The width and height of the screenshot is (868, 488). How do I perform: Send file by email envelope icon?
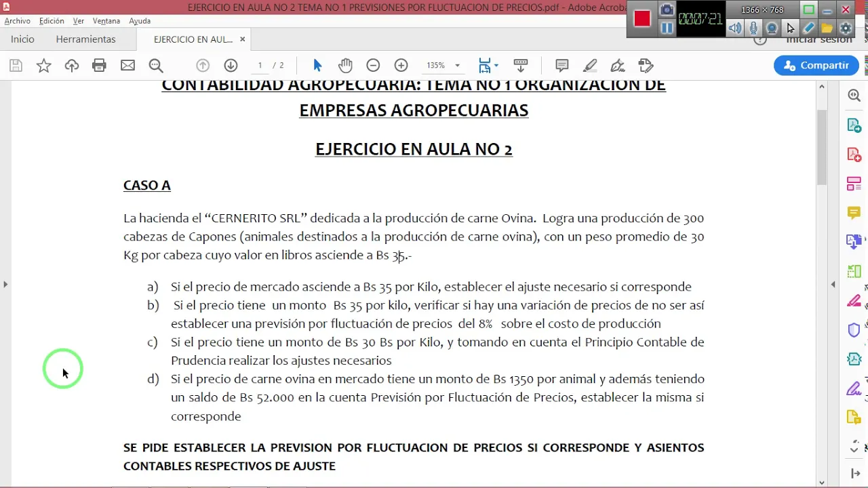click(x=127, y=66)
